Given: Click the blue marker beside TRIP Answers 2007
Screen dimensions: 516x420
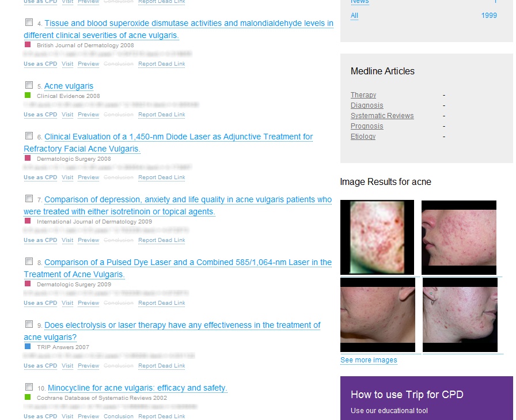Looking at the screenshot, I should pos(27,347).
